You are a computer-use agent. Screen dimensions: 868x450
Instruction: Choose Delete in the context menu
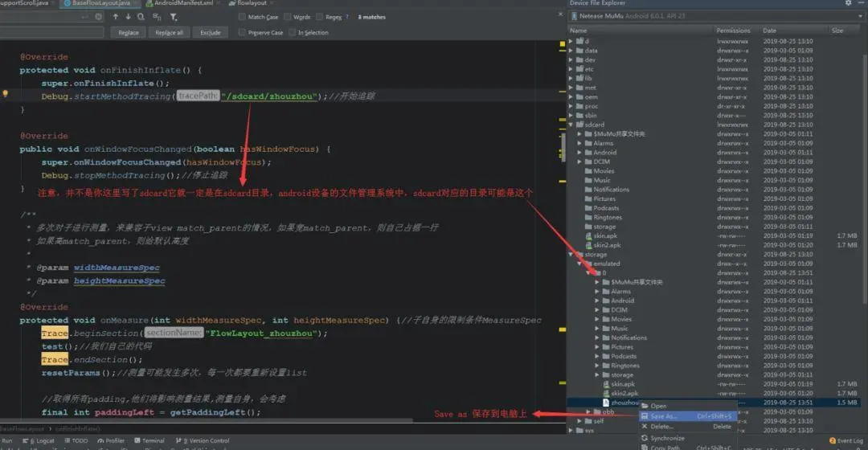click(x=686, y=426)
